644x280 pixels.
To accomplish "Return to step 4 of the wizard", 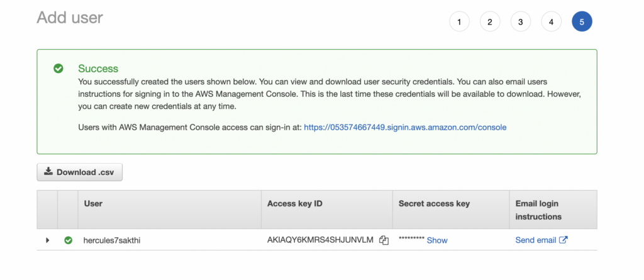I will (x=551, y=22).
